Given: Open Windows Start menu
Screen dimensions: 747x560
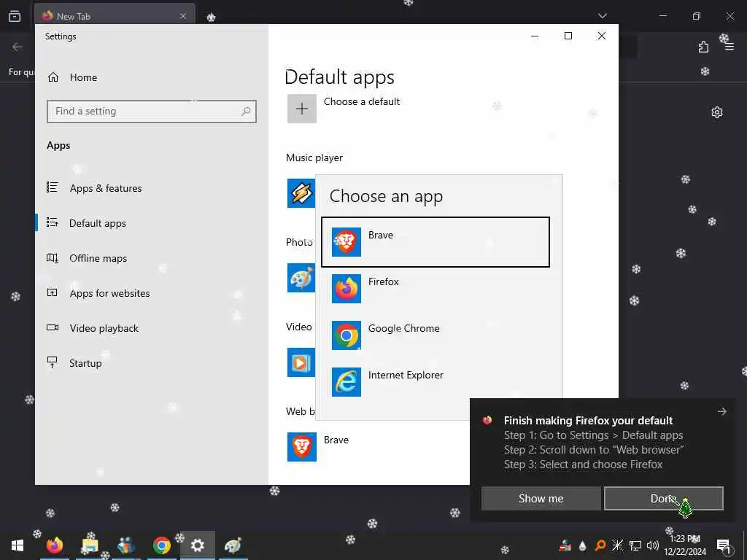Looking at the screenshot, I should coord(18,545).
